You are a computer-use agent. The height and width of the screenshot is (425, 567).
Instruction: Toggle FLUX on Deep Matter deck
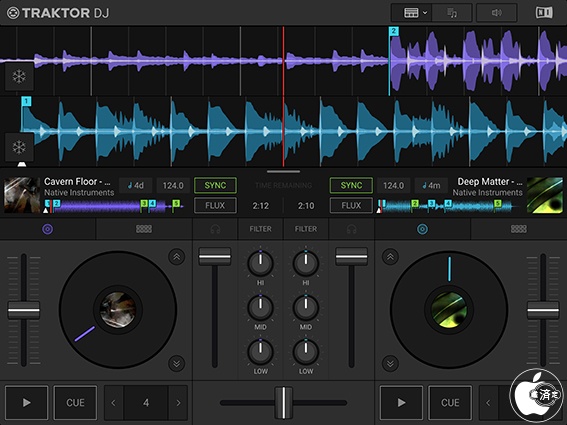tap(351, 205)
